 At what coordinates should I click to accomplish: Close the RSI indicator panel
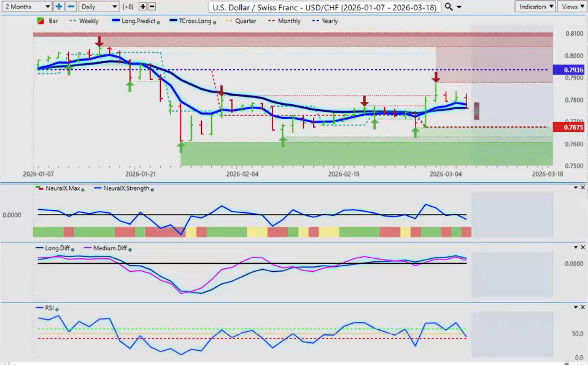click(582, 307)
